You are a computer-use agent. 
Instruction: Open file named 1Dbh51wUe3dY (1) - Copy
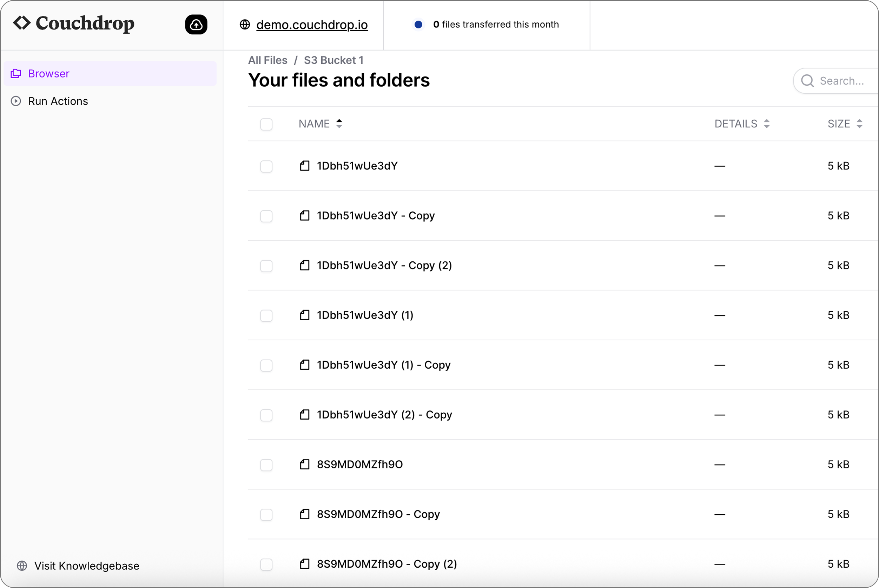pos(383,365)
